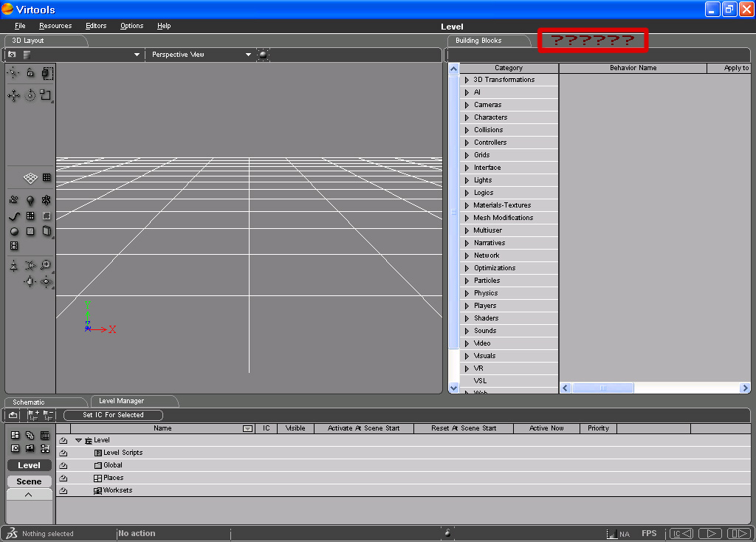Select the move/translate tool

click(13, 95)
